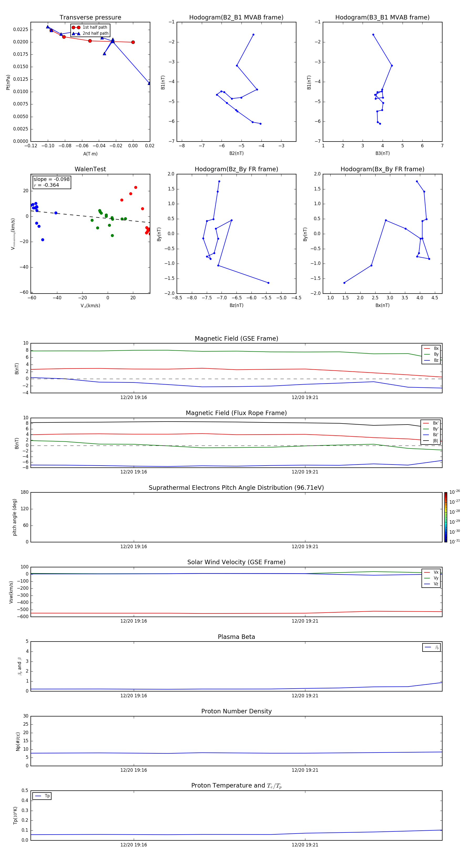Click the Suprathermal Electrons Pitch Angle Distribution title
Viewport: 473px width, 868px height.
click(x=236, y=488)
